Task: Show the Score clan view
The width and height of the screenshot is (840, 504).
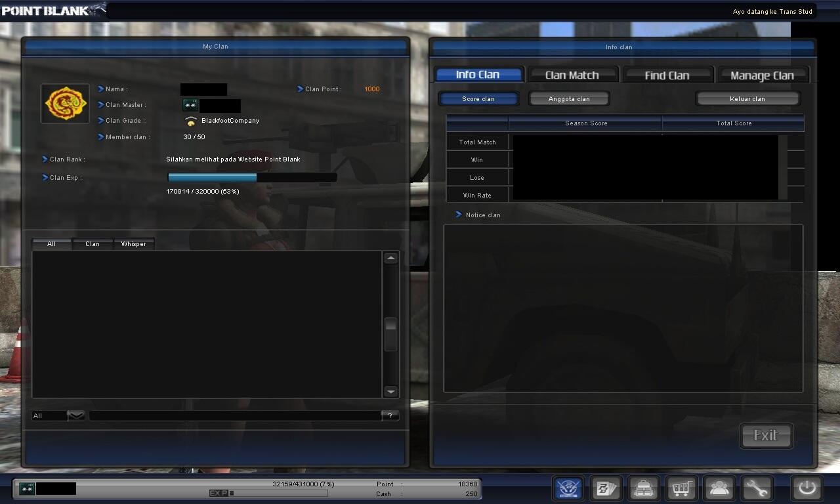Action: tap(478, 98)
